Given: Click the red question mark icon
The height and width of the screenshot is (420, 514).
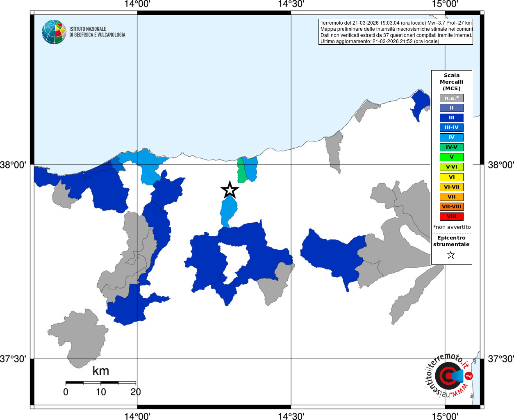Looking at the screenshot, I should [469, 376].
